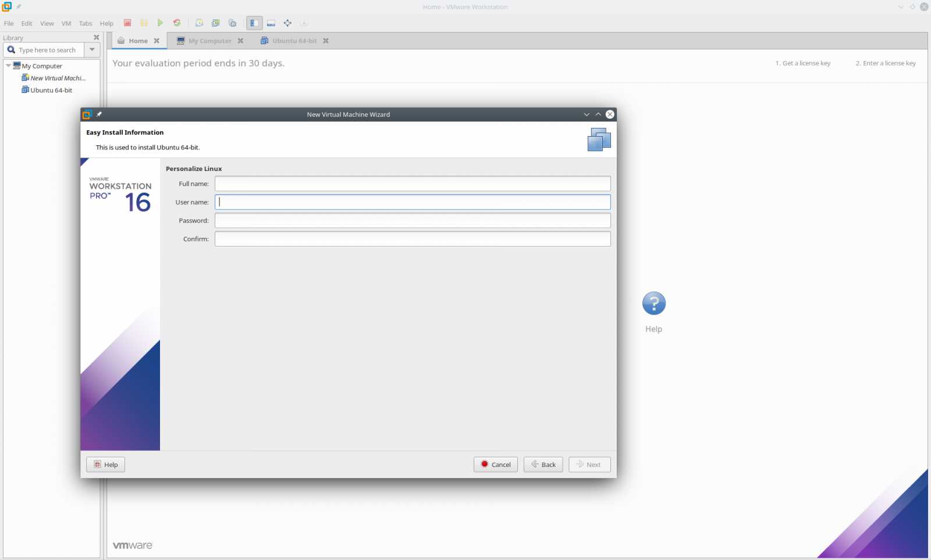This screenshot has width=931, height=560.
Task: Open the library search filter dropdown
Action: [92, 49]
